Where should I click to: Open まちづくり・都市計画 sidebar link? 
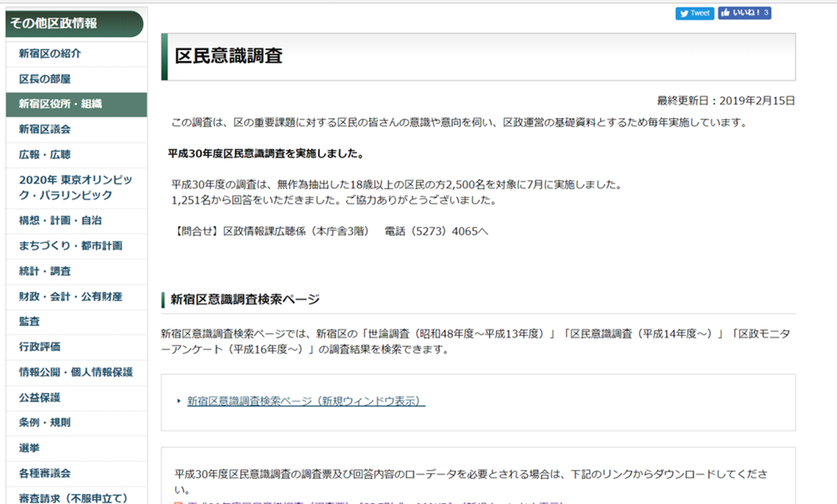tap(76, 246)
